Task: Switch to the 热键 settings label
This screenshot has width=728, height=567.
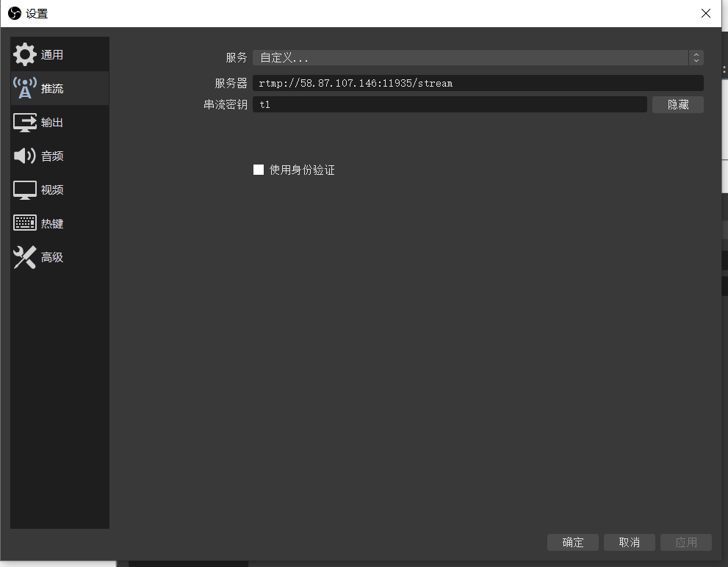Action: [x=52, y=224]
